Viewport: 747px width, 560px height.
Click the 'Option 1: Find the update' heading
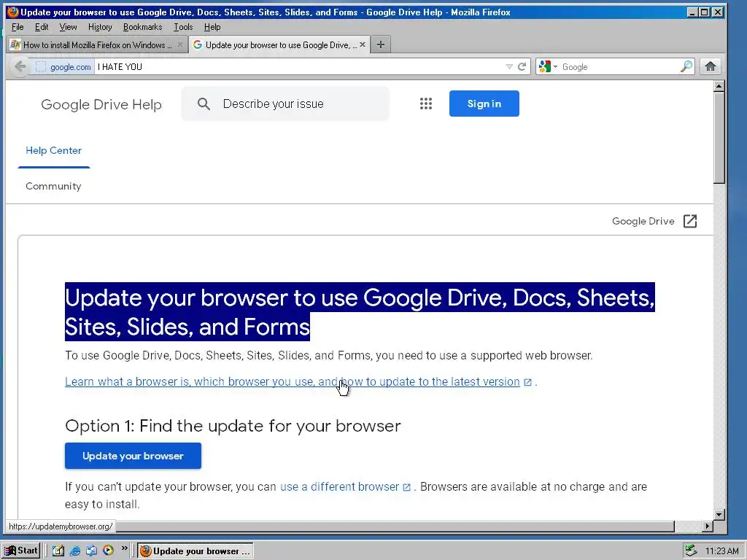233,426
